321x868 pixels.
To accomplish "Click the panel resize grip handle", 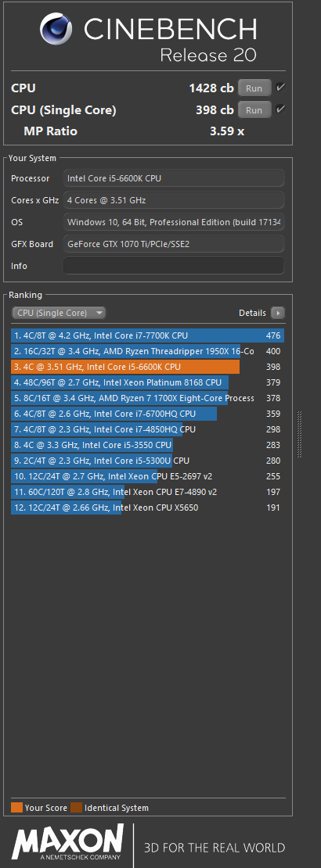I will click(300, 433).
